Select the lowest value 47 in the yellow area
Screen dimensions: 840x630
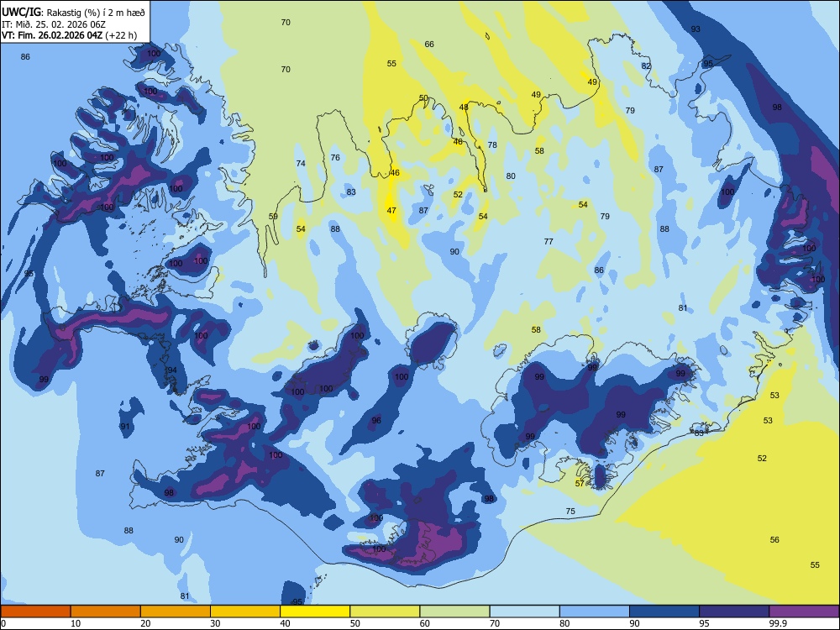click(391, 211)
